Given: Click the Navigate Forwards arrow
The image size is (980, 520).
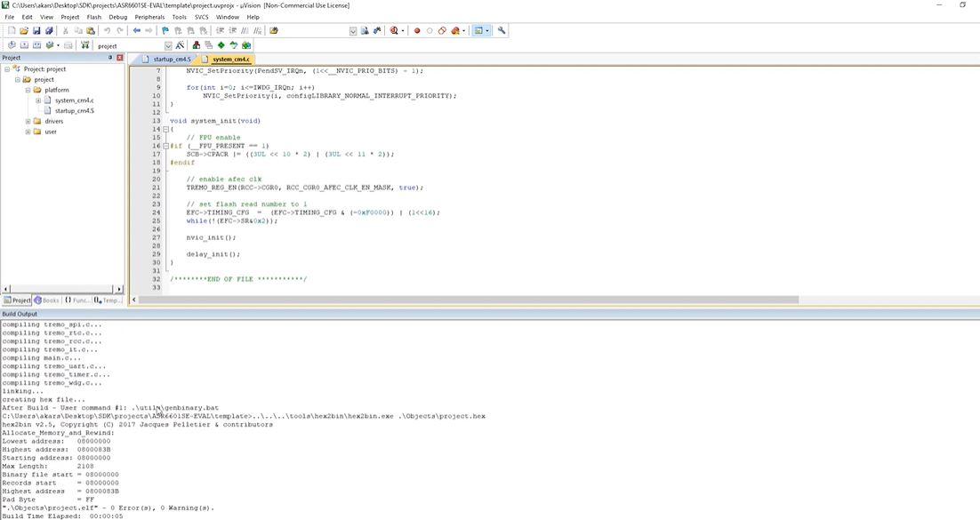Looking at the screenshot, I should (149, 30).
